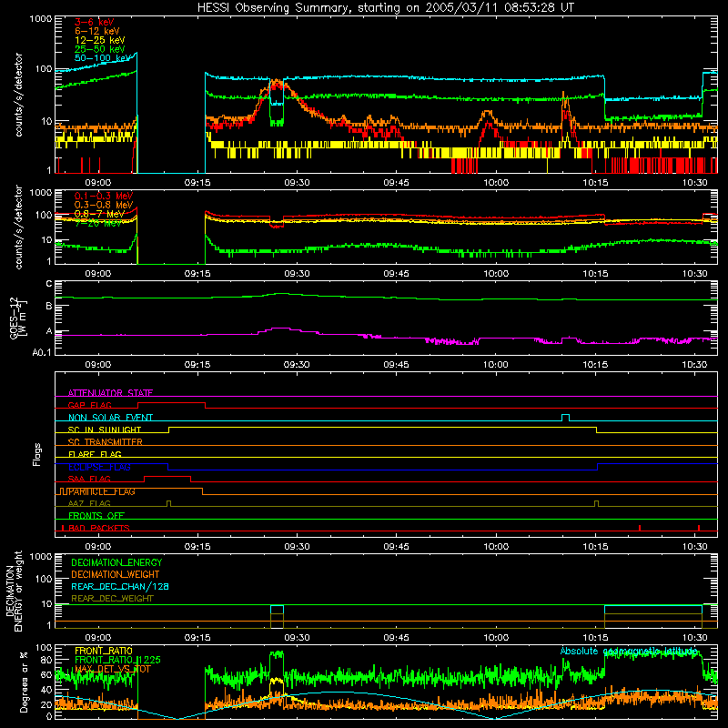Click the Flags axis title
728x728 pixels.
point(37,454)
